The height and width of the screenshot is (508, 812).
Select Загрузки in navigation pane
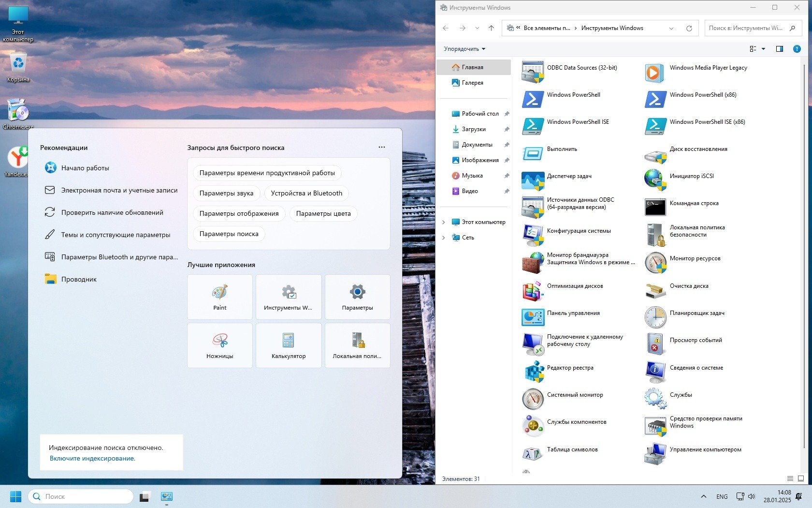(x=473, y=129)
